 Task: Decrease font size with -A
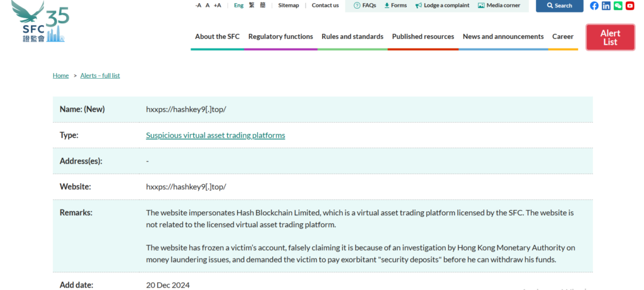point(198,5)
